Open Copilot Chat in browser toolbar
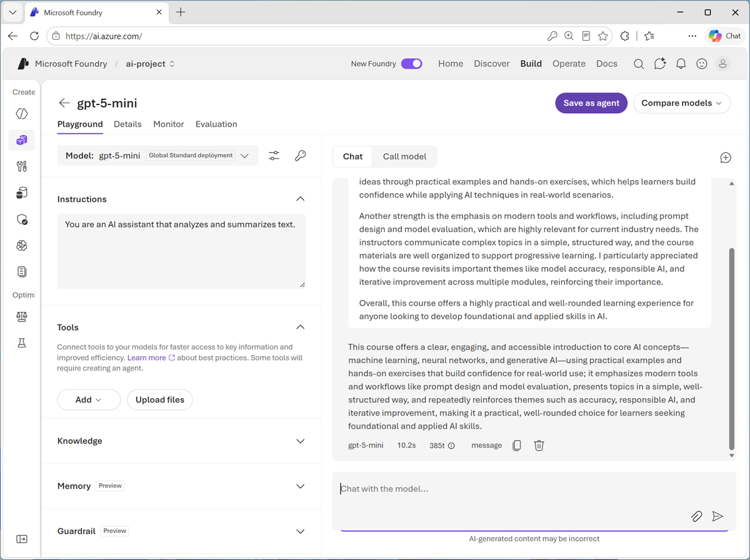Image resolution: width=750 pixels, height=560 pixels. 725,36
